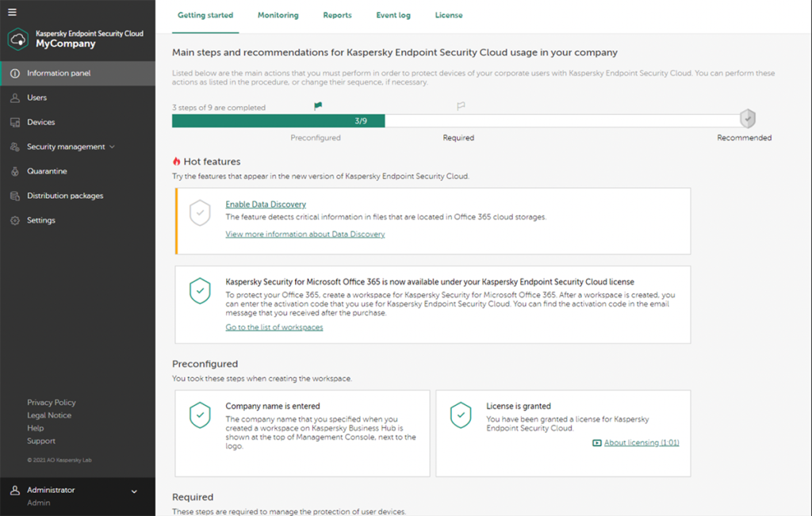Open the Privacy Policy link
The image size is (812, 516).
pyautogui.click(x=52, y=403)
